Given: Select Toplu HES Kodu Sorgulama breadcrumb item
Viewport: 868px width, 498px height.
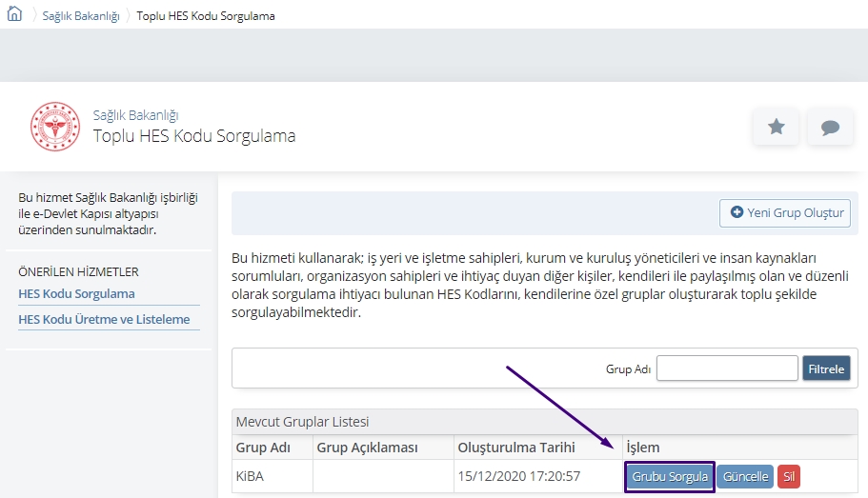Looking at the screenshot, I should tap(206, 16).
